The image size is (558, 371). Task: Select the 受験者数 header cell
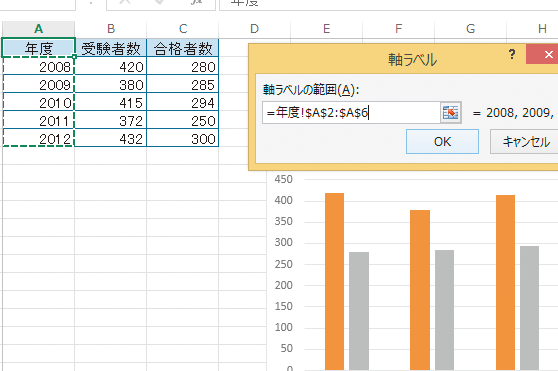[x=111, y=48]
